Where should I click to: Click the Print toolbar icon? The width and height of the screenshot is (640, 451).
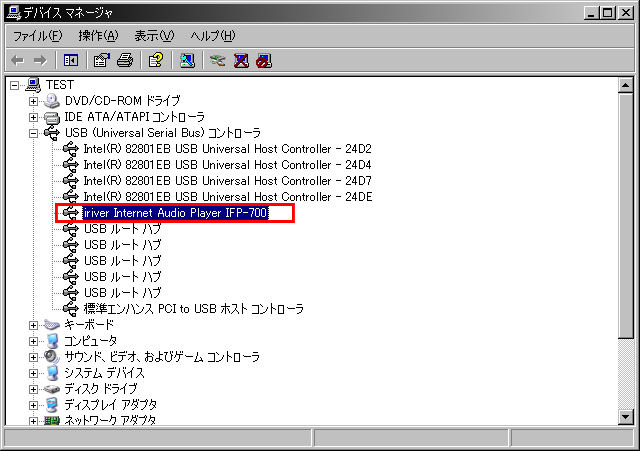[x=125, y=60]
